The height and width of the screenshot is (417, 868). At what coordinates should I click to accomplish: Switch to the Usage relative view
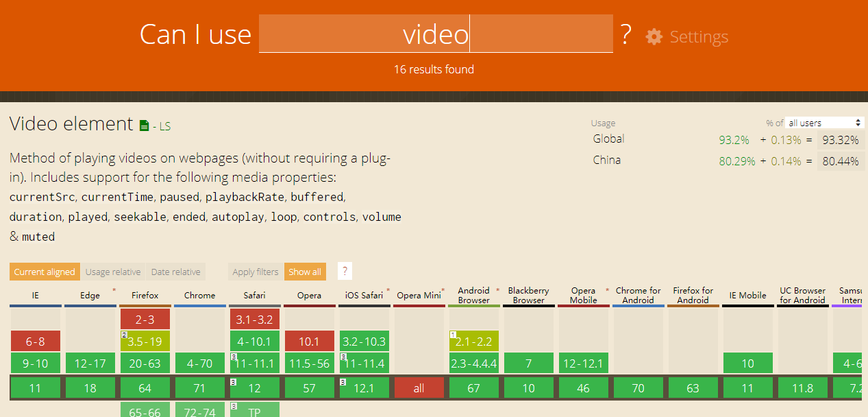[113, 272]
